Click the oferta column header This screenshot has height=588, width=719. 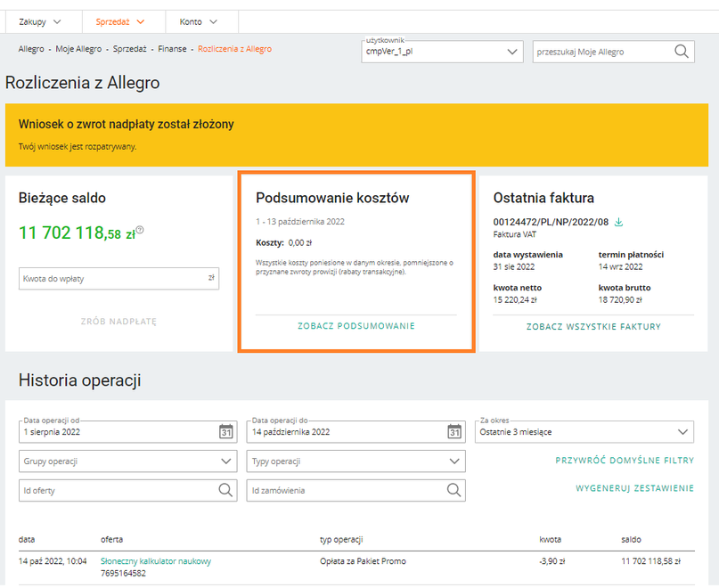point(112,539)
